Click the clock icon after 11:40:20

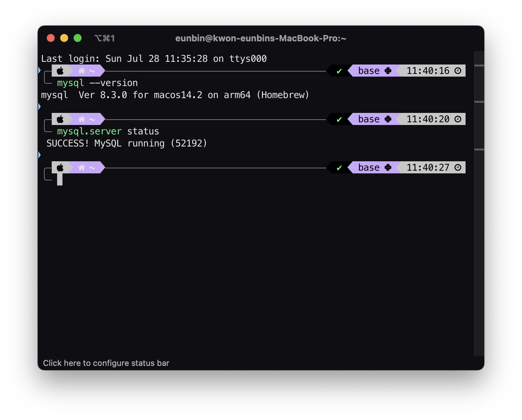[x=458, y=119]
